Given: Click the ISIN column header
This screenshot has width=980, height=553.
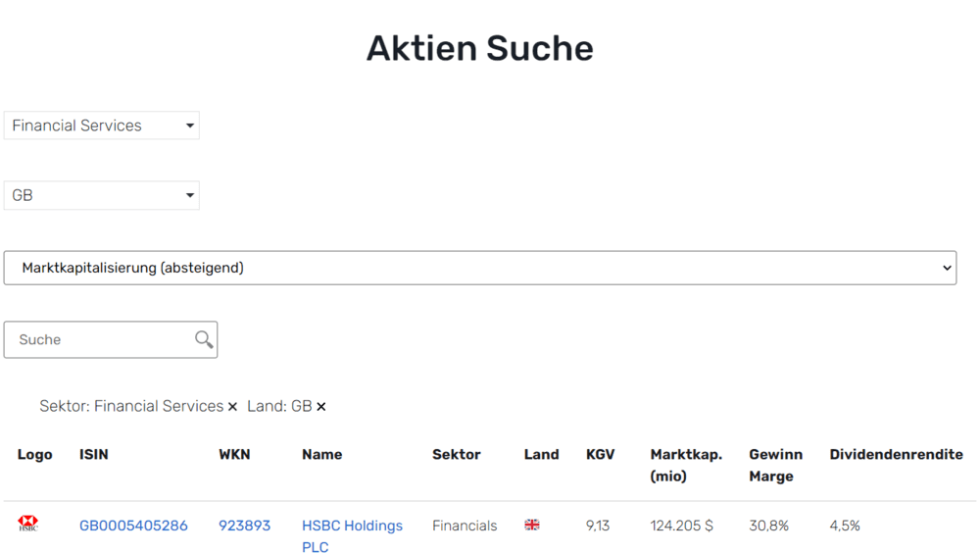Looking at the screenshot, I should tap(94, 454).
